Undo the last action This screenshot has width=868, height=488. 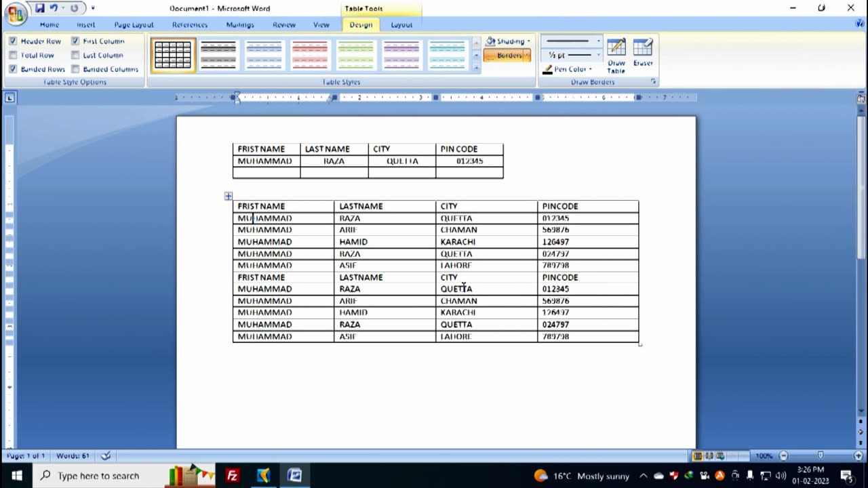click(54, 8)
